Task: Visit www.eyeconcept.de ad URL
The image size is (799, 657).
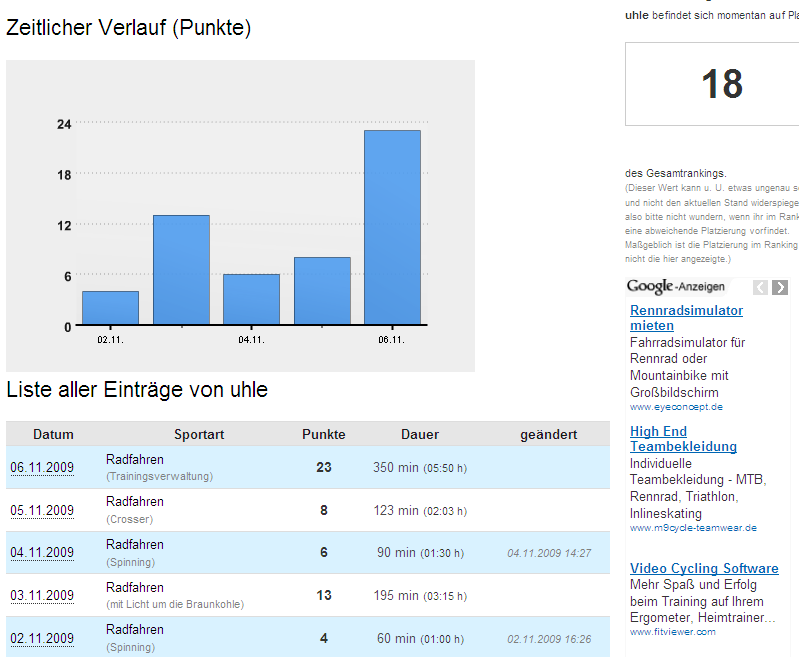Action: tap(676, 407)
